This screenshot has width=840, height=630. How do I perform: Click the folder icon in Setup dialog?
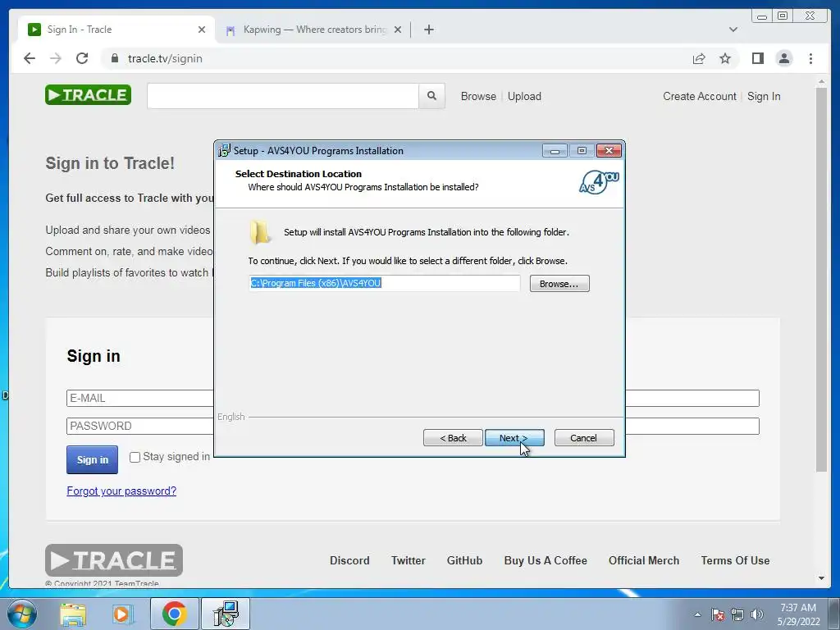tap(260, 232)
